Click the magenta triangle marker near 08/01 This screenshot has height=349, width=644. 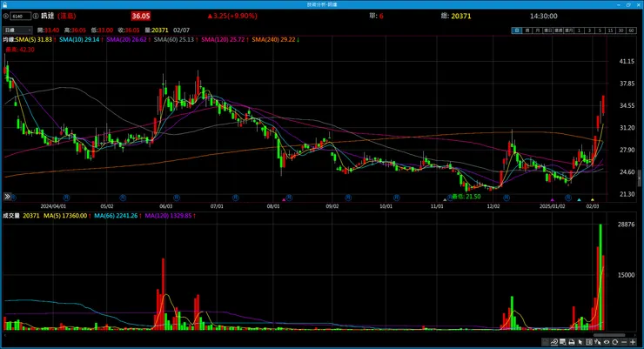click(x=284, y=199)
